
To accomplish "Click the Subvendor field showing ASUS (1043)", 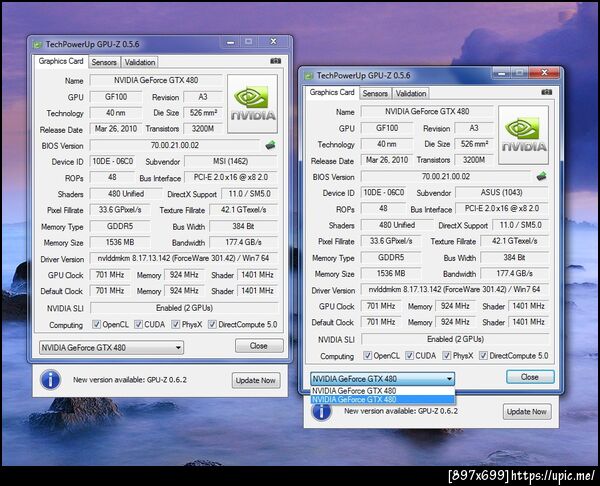I will click(502, 192).
